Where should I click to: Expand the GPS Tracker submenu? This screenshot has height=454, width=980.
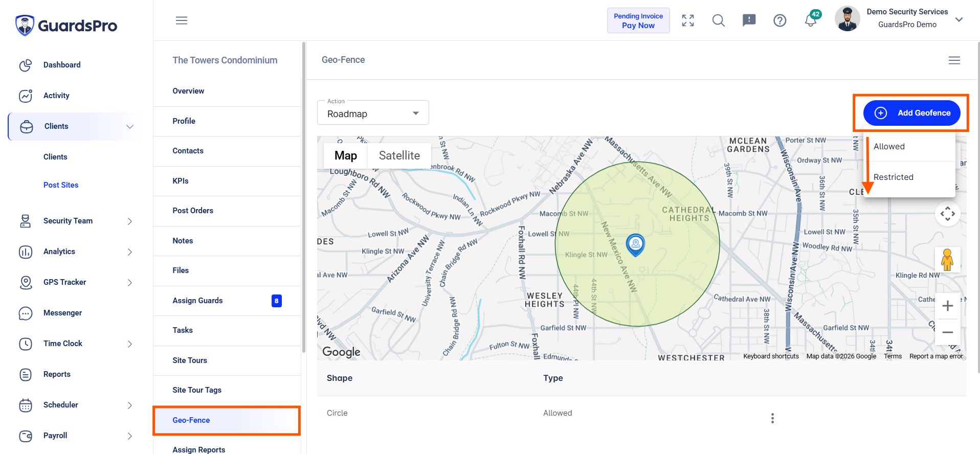[130, 283]
